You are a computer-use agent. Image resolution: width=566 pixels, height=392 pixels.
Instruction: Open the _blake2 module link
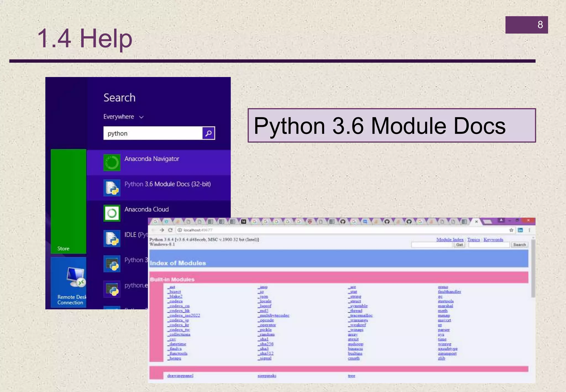[x=175, y=296]
